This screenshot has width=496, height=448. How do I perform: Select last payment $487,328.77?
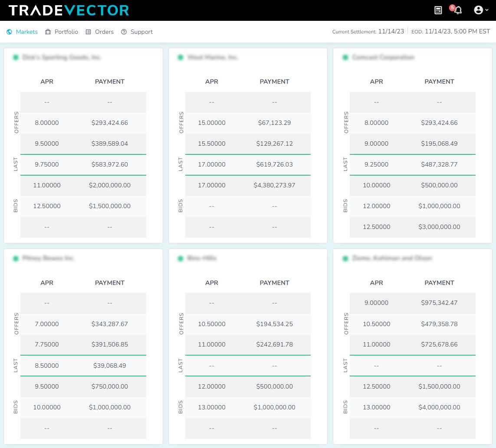pos(439,164)
